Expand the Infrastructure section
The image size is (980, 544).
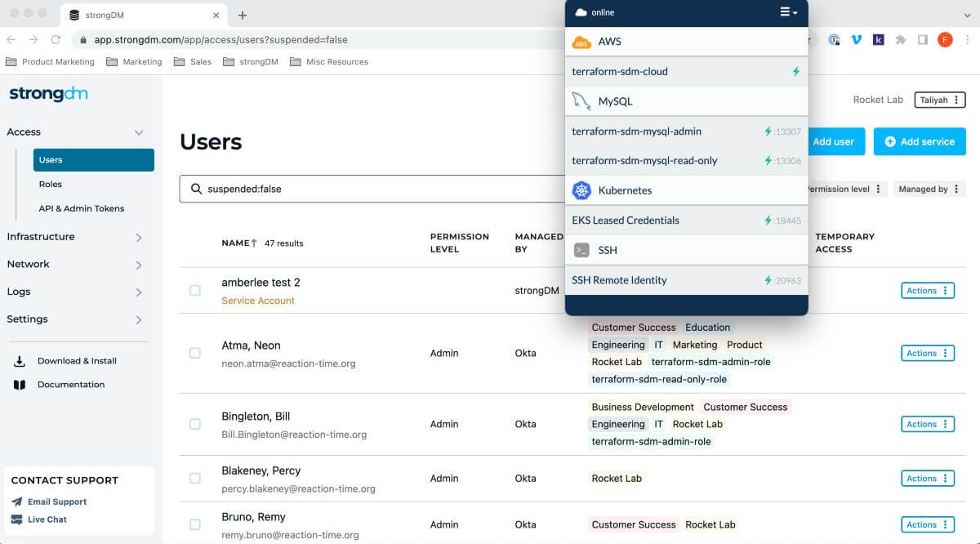pyautogui.click(x=139, y=238)
